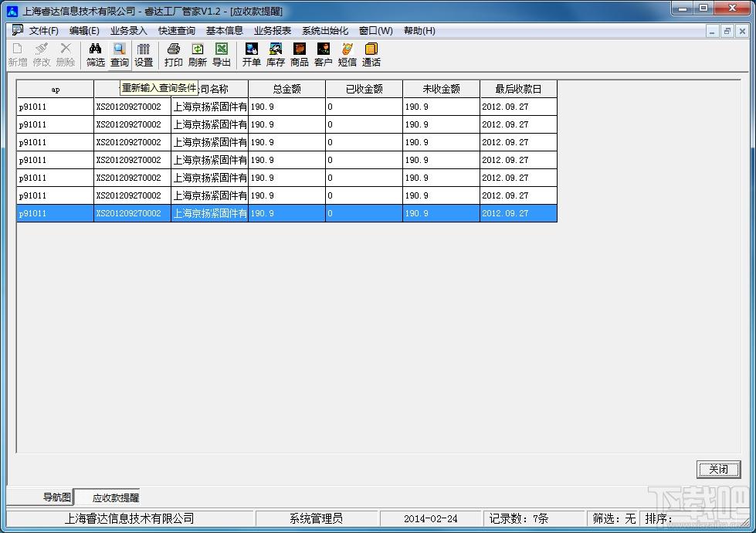Open the 窗口(W) menu
The width and height of the screenshot is (756, 533).
375,30
